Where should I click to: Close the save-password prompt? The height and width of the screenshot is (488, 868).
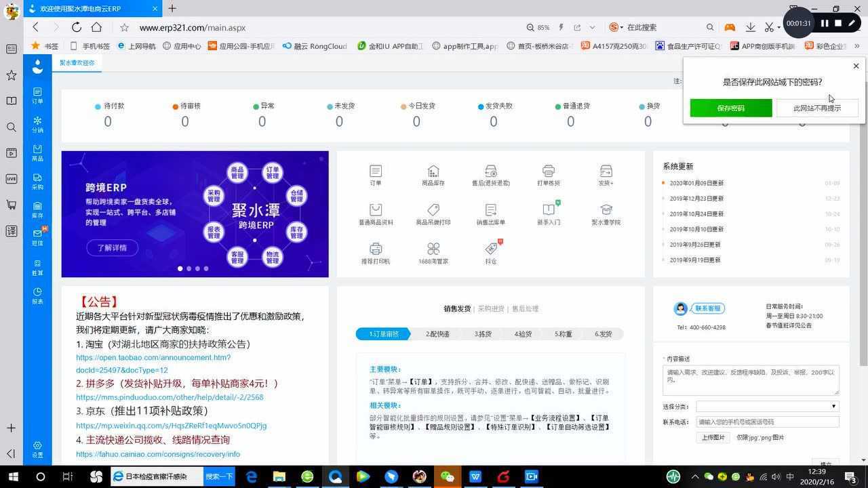point(856,66)
